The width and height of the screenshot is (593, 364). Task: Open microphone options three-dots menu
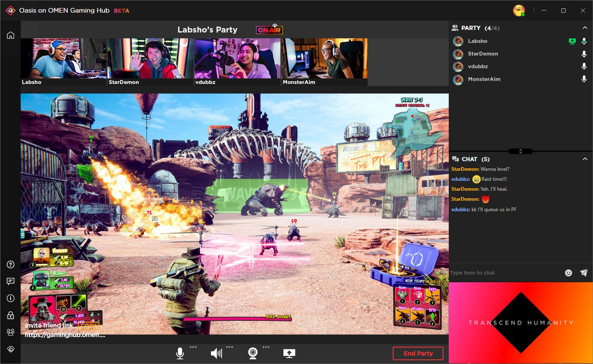click(193, 347)
